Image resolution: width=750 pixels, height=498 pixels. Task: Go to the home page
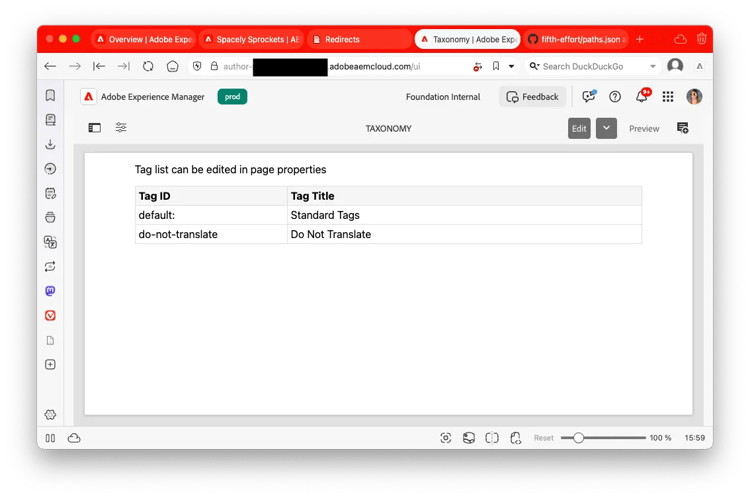173,66
